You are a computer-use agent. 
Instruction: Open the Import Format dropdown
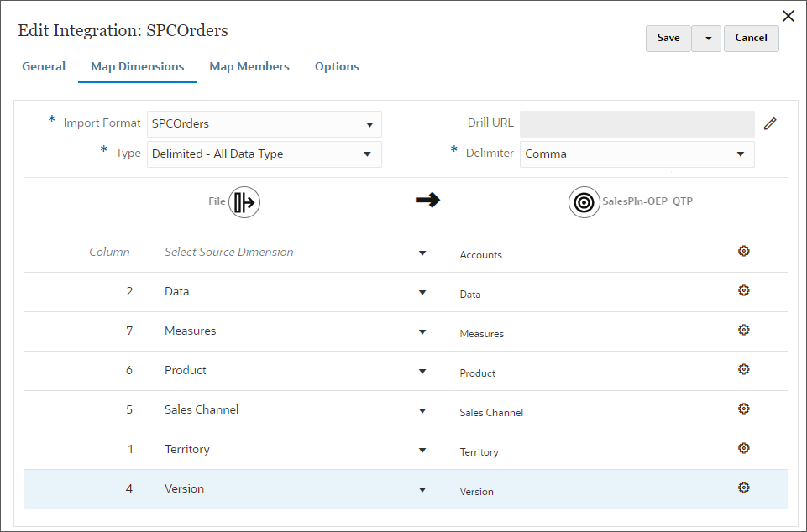click(369, 123)
